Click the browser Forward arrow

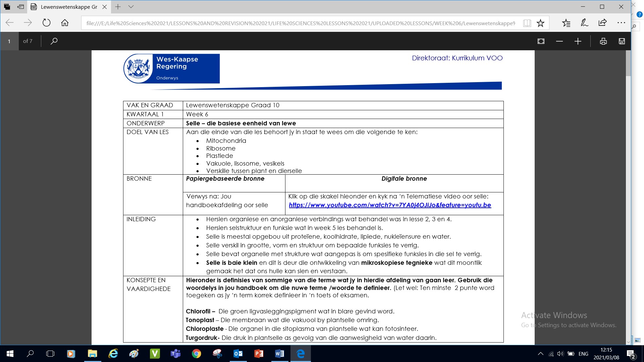click(28, 23)
